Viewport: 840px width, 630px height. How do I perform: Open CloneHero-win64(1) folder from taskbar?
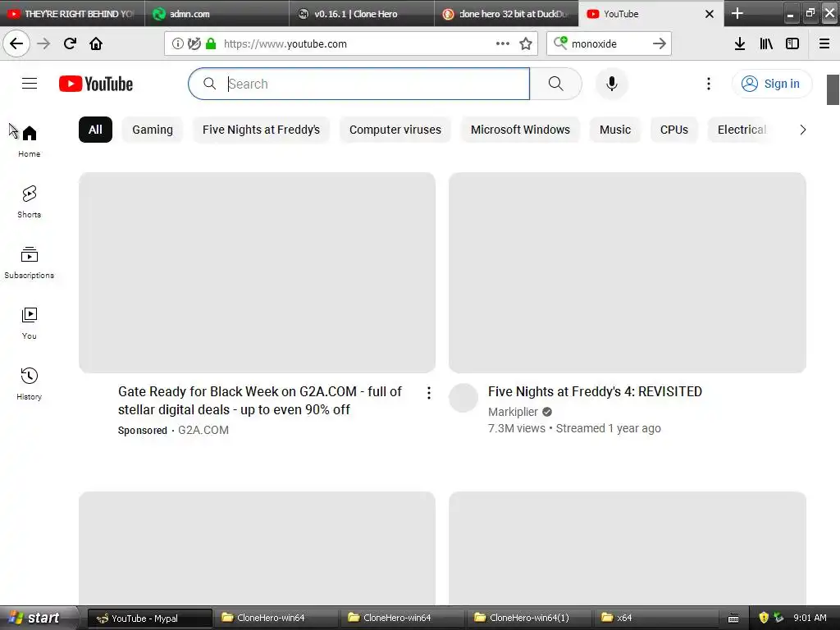tap(529, 618)
